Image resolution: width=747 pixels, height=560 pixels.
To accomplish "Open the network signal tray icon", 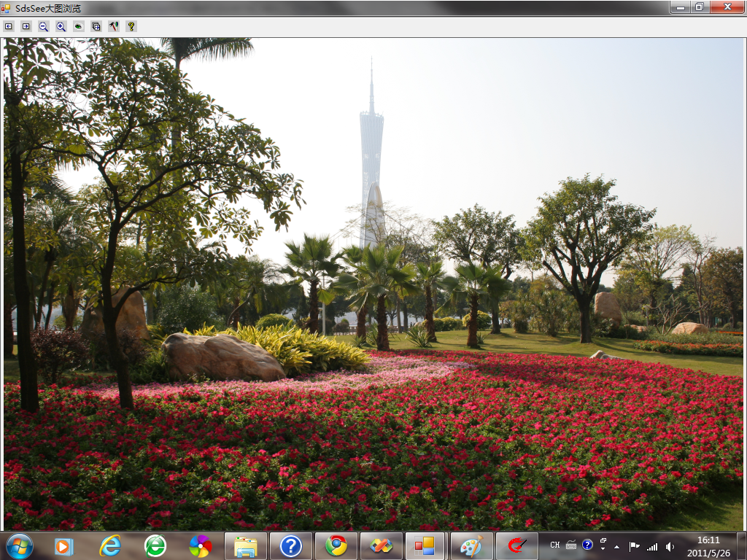I will coord(652,547).
